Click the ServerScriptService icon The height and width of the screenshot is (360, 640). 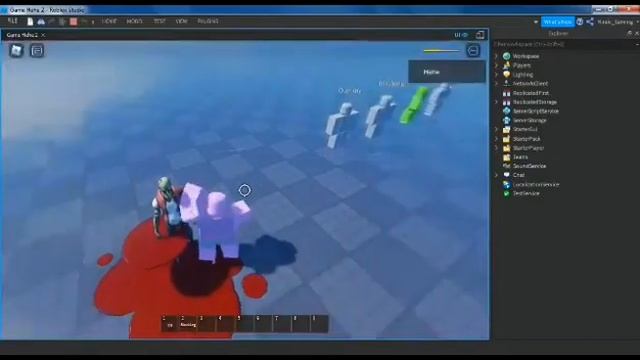(507, 111)
